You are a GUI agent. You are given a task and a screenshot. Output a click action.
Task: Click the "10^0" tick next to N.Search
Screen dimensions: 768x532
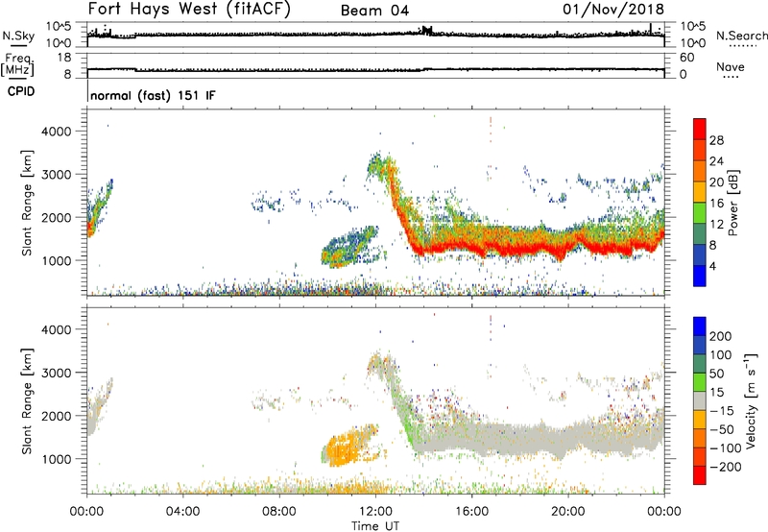[693, 43]
